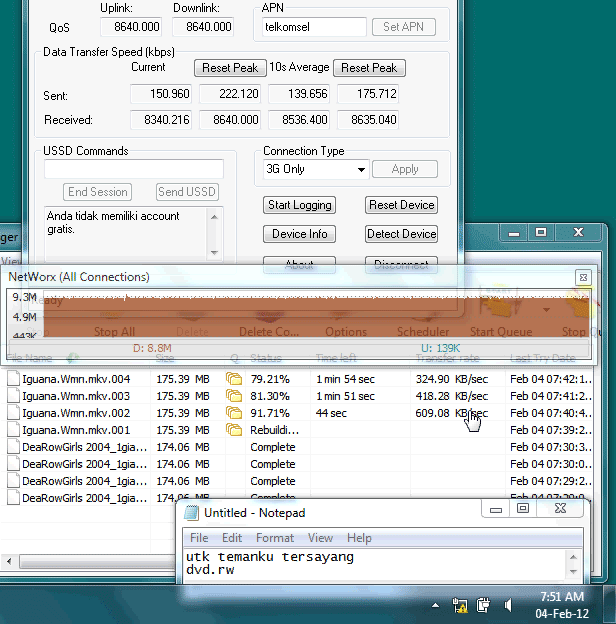Close the NetWorx graph window
Viewport: 616px width, 624px height.
[583, 277]
